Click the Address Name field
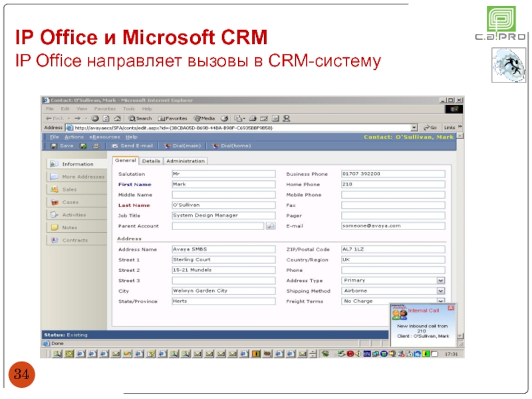Image resolution: width=532 pixels, height=399 pixels. 223,249
